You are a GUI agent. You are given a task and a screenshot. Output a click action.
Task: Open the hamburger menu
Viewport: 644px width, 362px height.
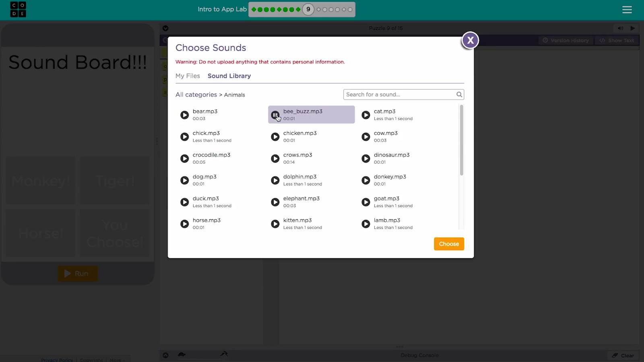627,10
